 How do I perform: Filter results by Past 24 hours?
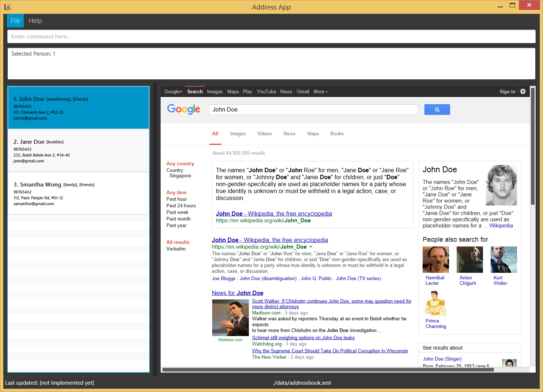[181, 206]
